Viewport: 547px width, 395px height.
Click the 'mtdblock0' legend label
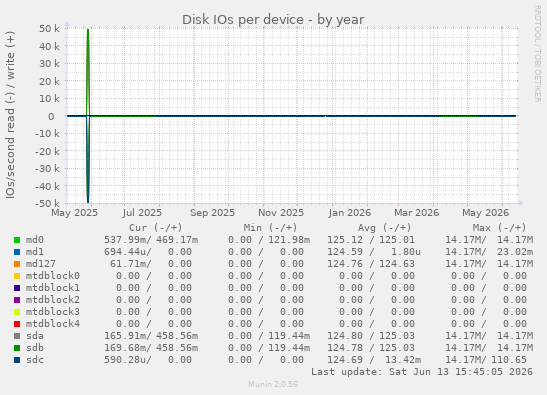coord(53,276)
